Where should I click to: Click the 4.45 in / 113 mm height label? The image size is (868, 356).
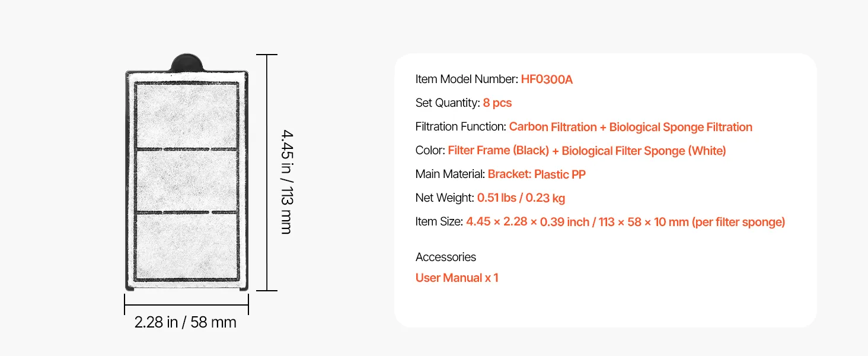tap(287, 182)
